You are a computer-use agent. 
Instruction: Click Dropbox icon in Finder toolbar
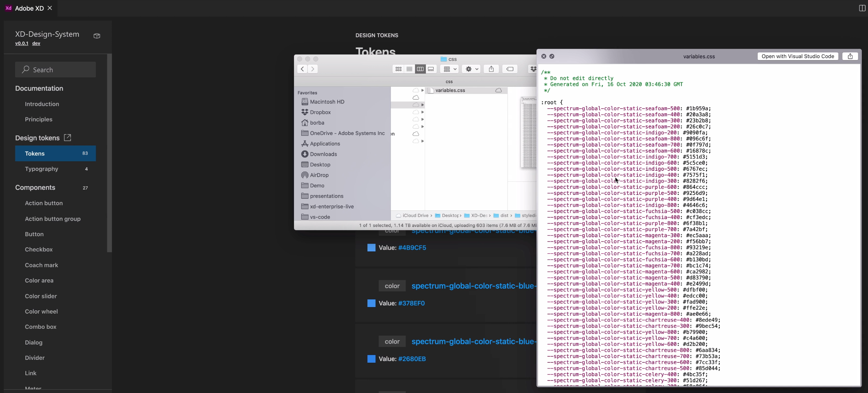[x=532, y=69]
